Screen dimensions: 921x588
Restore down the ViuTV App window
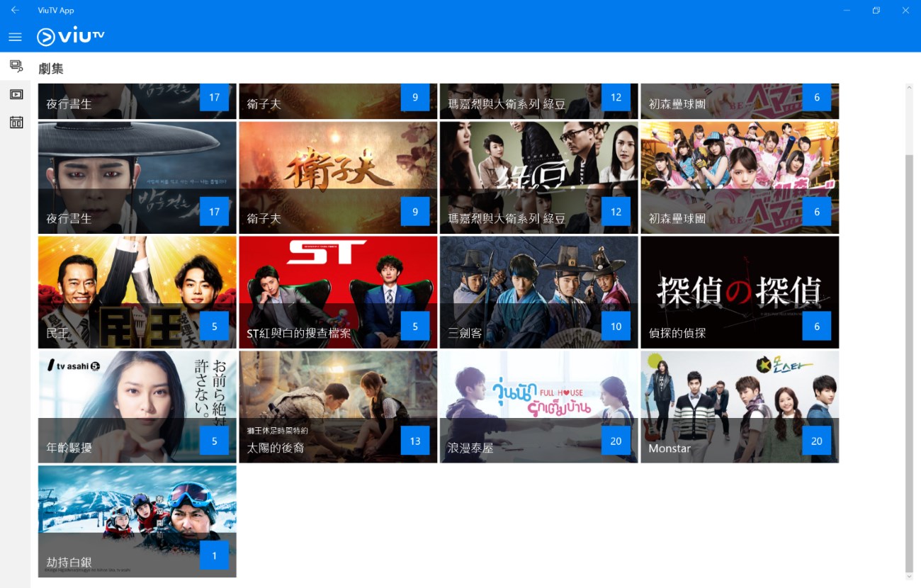876,10
